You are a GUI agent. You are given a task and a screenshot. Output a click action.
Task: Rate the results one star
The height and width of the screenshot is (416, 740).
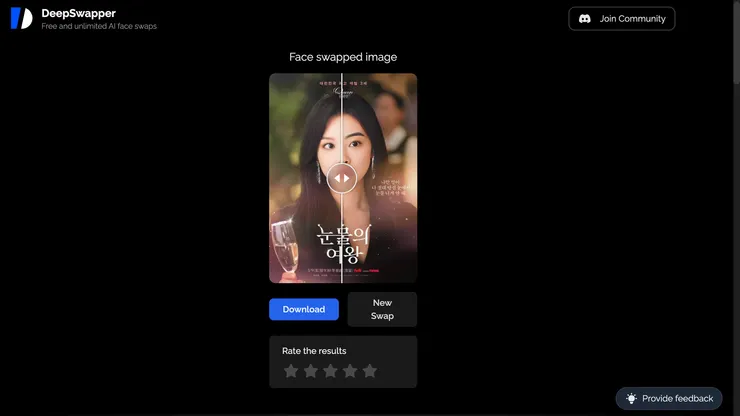click(291, 371)
